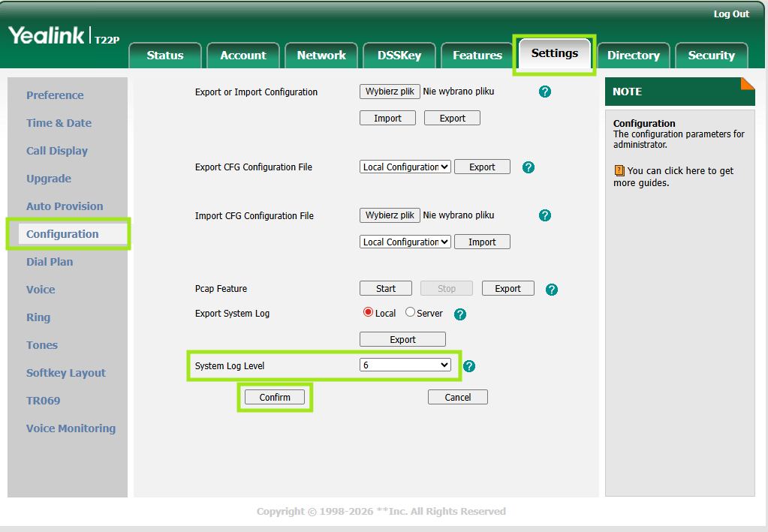The height and width of the screenshot is (532, 768).
Task: Open the Upgrade page
Action: click(49, 179)
